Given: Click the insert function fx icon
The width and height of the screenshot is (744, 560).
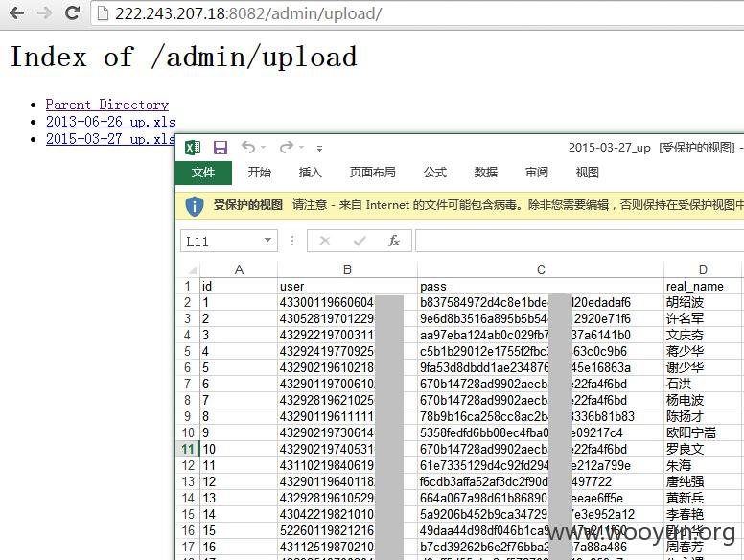Looking at the screenshot, I should click(x=394, y=241).
